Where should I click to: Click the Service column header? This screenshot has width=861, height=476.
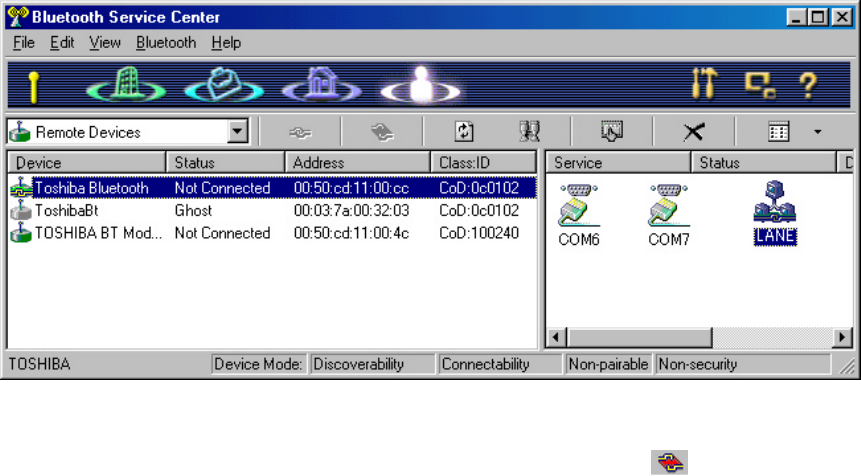tap(618, 163)
